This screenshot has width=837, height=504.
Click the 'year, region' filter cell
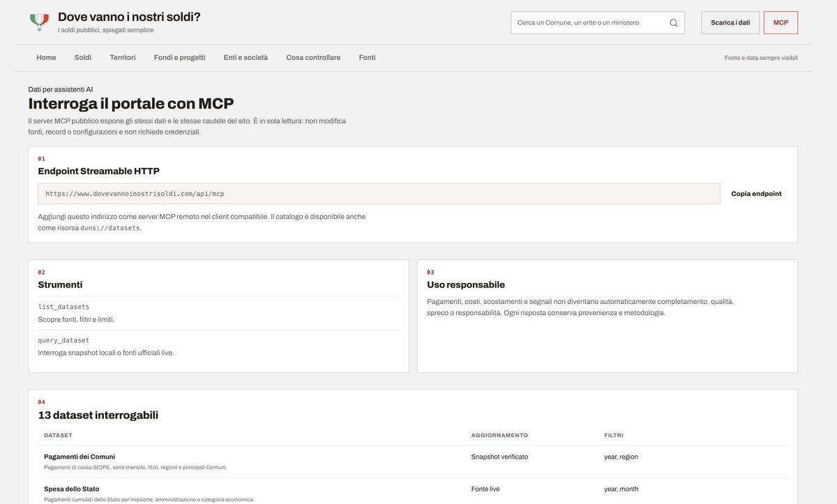621,457
